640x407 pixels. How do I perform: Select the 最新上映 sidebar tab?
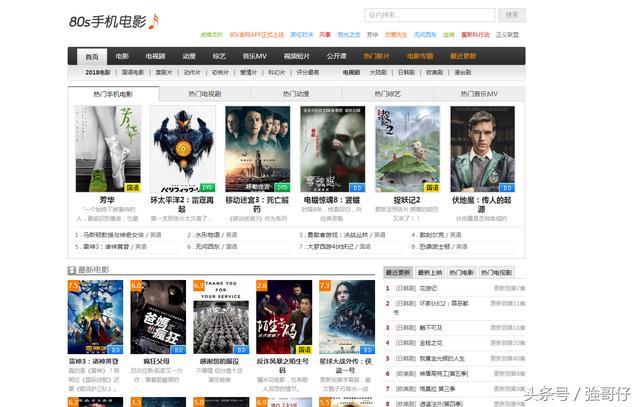point(430,272)
